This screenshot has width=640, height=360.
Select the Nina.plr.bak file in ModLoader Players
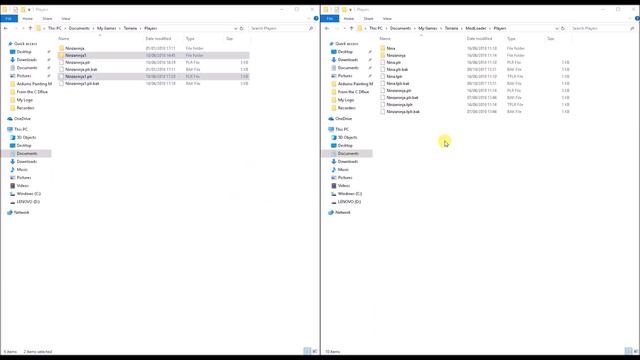click(x=397, y=69)
